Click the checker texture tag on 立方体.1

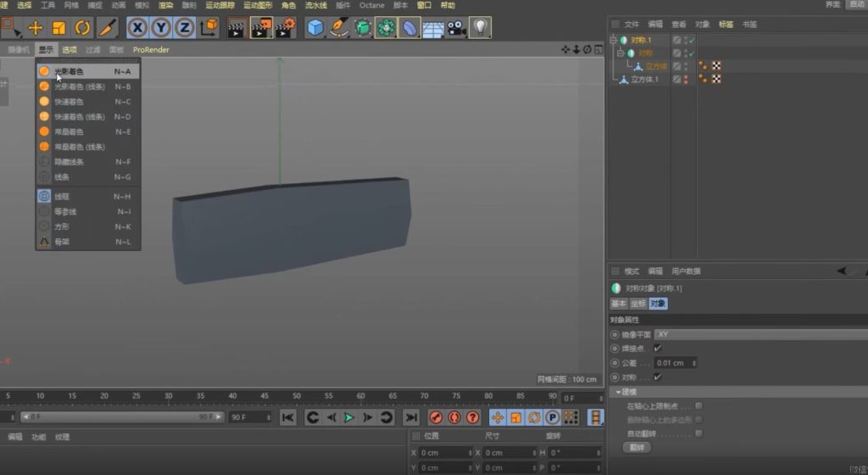pos(716,79)
